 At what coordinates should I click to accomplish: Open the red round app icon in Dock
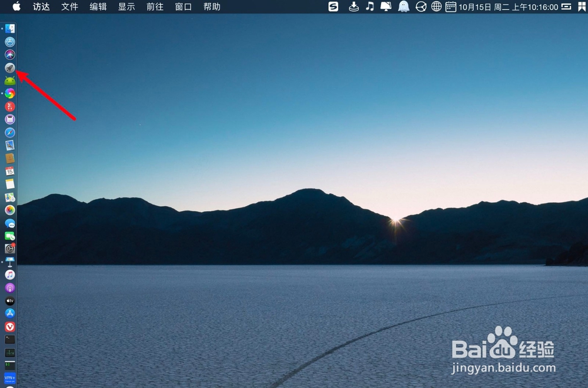(x=10, y=106)
